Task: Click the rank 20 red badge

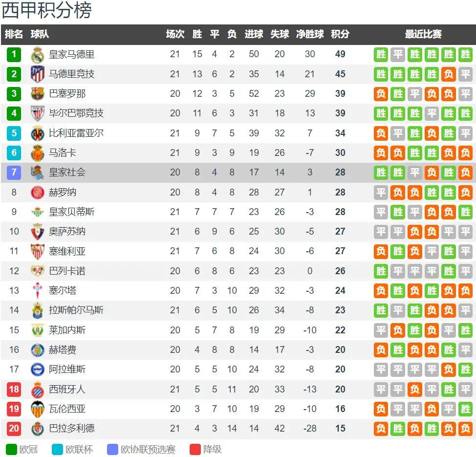Action: 14,429
